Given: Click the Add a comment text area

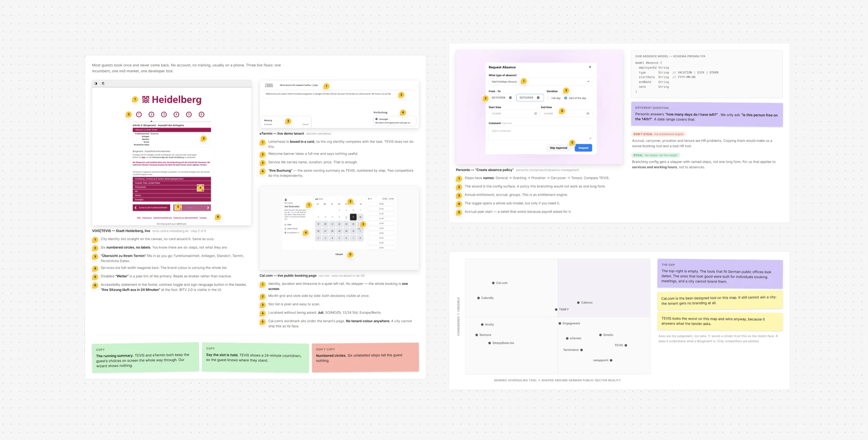Looking at the screenshot, I should tap(540, 133).
